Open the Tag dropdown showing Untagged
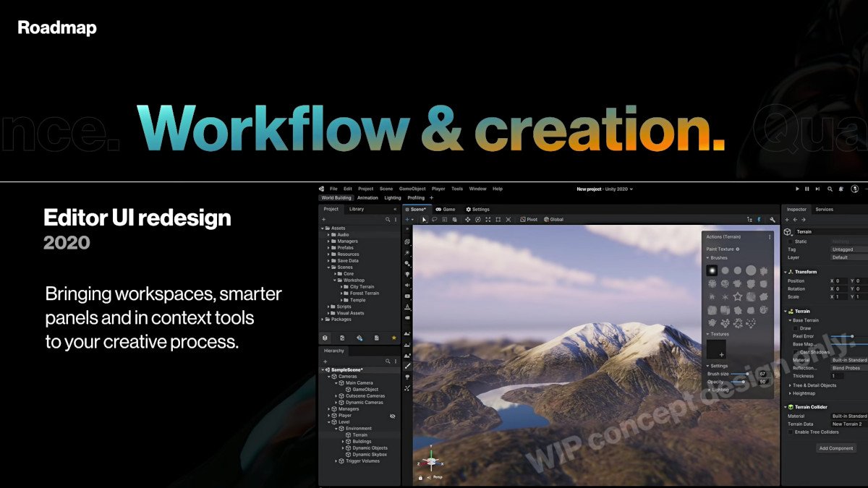 (848, 249)
